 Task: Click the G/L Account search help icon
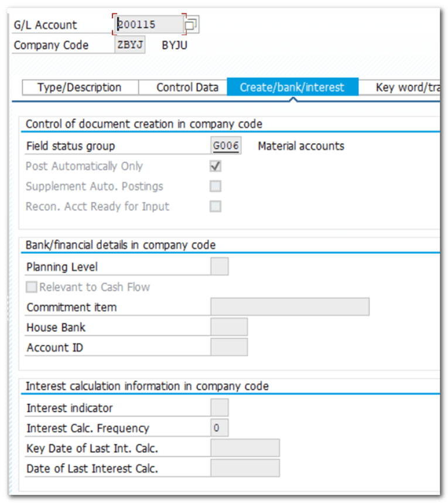(191, 25)
